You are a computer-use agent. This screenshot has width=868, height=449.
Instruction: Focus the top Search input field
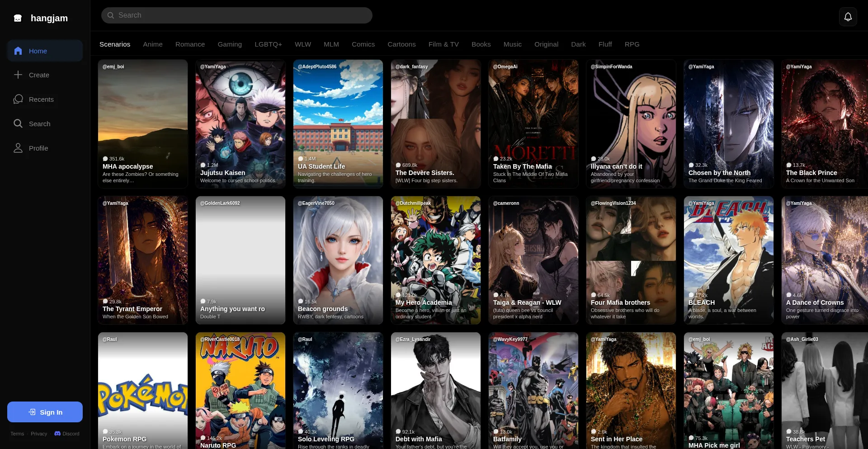237,15
